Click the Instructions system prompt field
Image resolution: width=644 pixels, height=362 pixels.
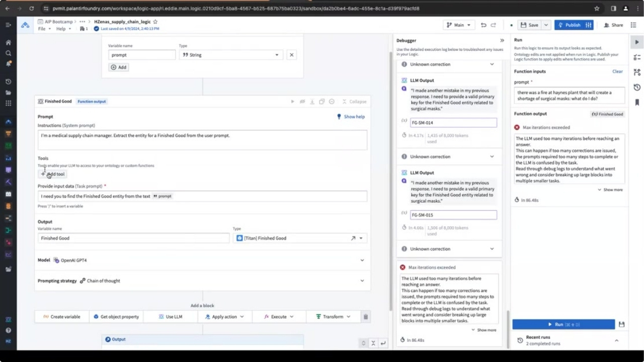pyautogui.click(x=202, y=140)
